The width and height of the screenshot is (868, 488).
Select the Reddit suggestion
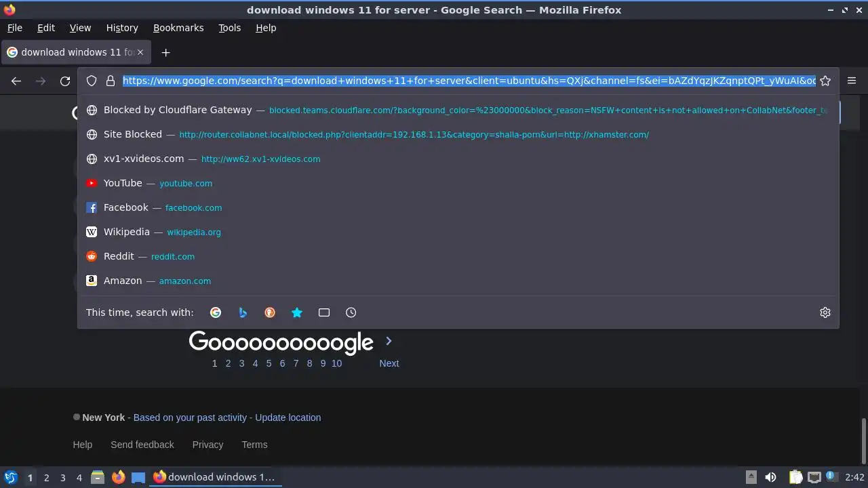[458, 256]
